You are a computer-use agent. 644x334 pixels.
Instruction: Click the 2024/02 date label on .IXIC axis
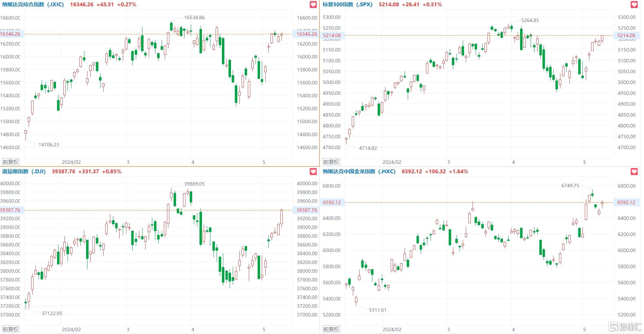(71, 162)
